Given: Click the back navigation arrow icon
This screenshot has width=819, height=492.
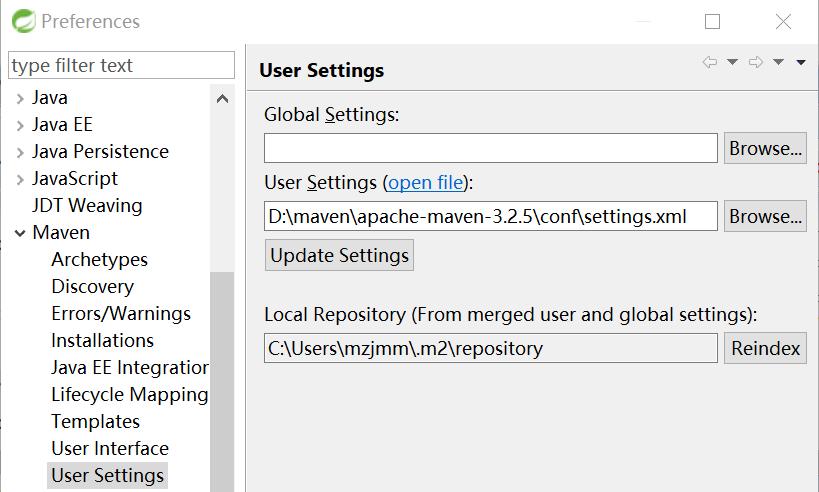Looking at the screenshot, I should point(709,62).
